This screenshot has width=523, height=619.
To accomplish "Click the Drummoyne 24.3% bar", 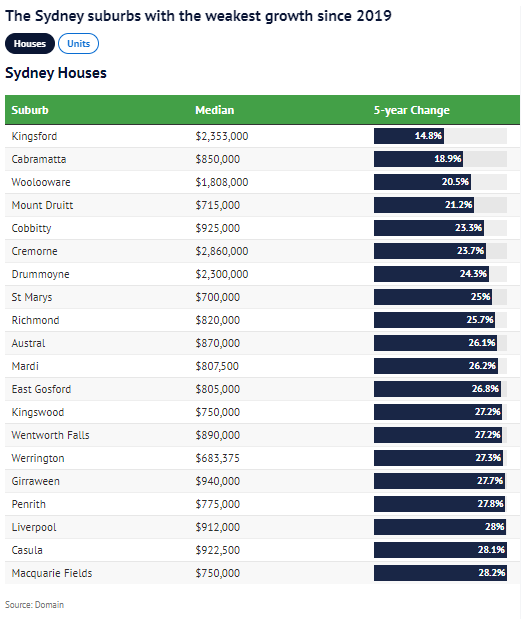I will coord(431,274).
